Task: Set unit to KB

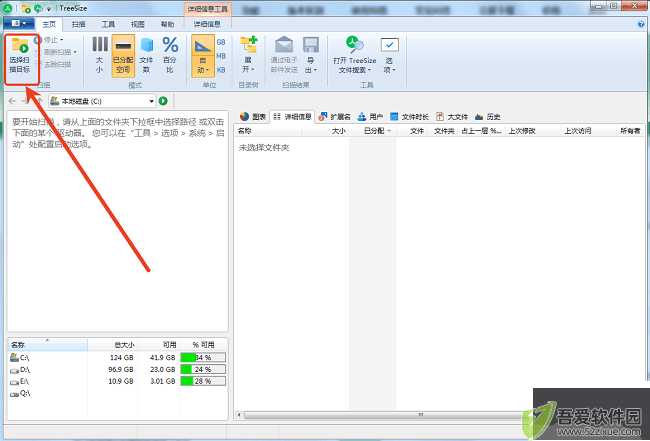Action: [221, 70]
